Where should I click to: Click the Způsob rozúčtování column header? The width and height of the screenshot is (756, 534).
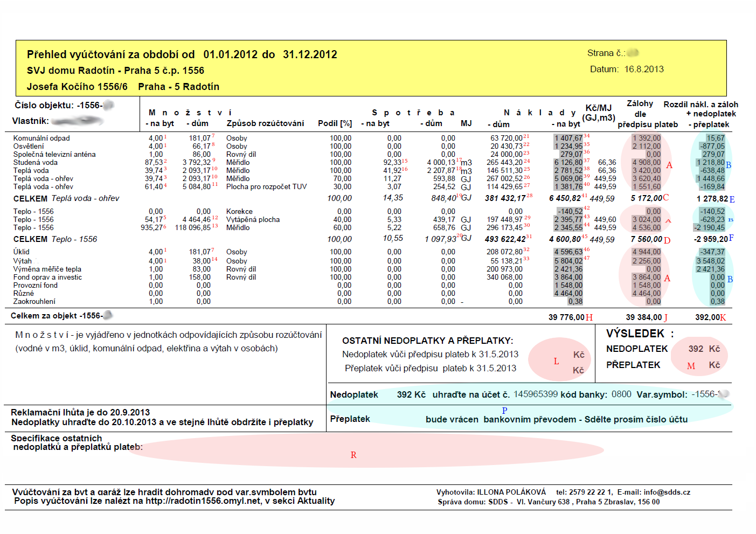(265, 123)
